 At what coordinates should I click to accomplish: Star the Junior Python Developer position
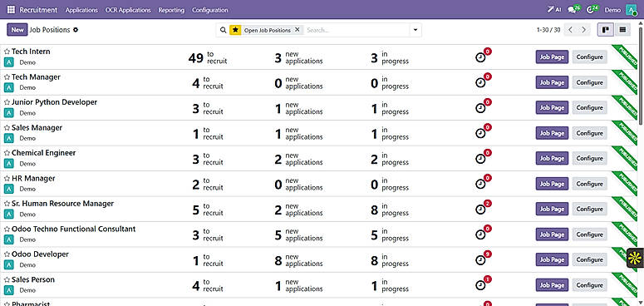[x=7, y=102]
